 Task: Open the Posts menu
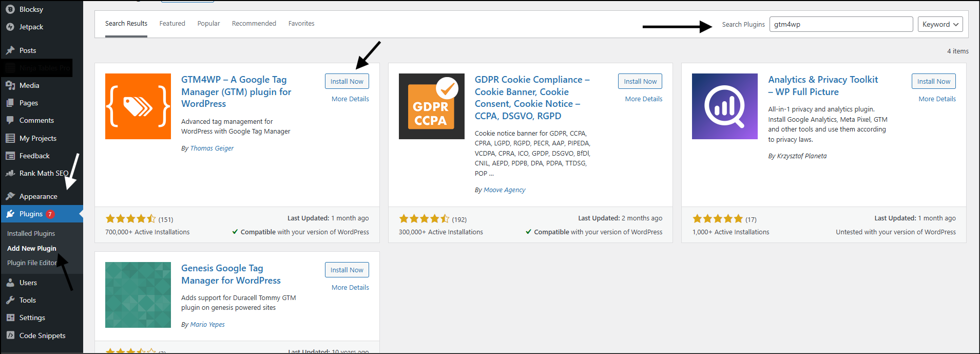tap(42, 50)
